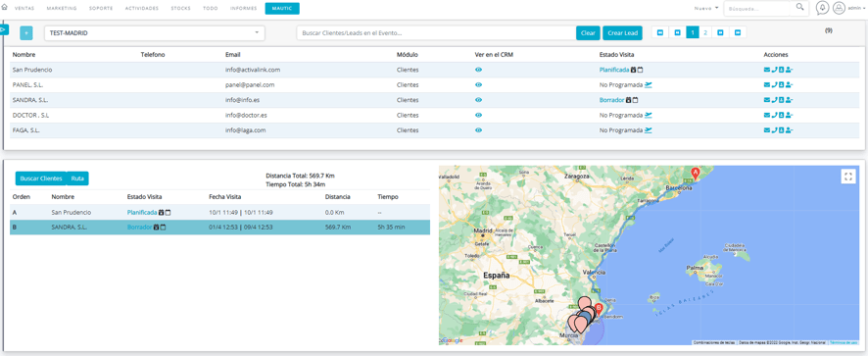Open the STOCKS menu

coord(181,9)
